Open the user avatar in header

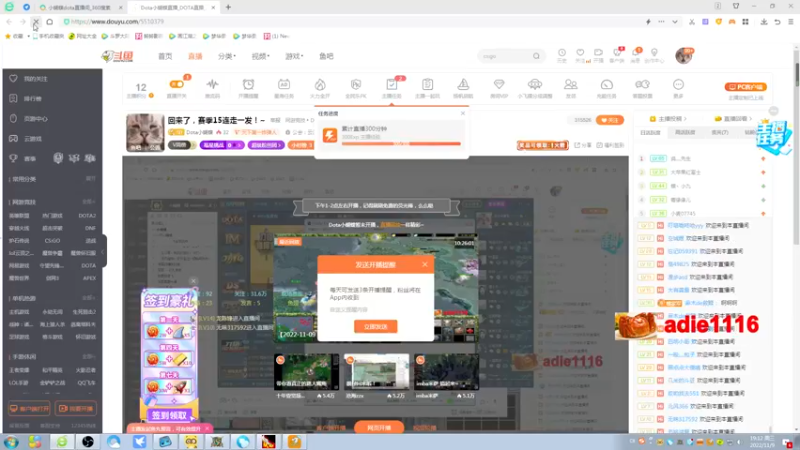click(x=684, y=56)
